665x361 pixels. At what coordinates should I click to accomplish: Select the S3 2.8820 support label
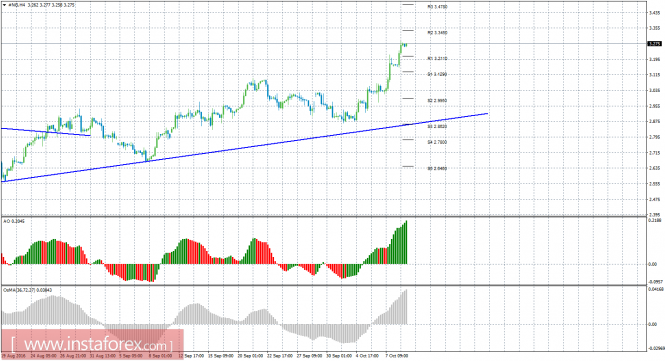[x=437, y=126]
